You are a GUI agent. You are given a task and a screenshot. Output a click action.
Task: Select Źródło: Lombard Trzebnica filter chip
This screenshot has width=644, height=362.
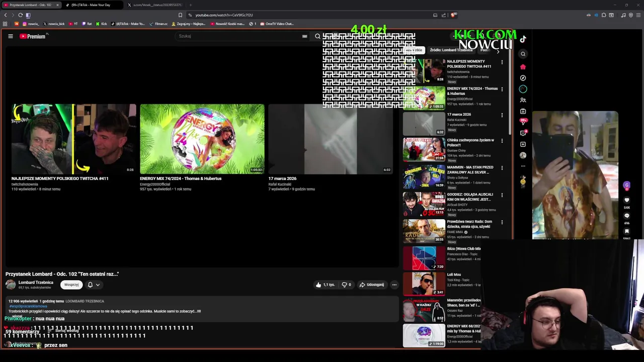point(451,50)
